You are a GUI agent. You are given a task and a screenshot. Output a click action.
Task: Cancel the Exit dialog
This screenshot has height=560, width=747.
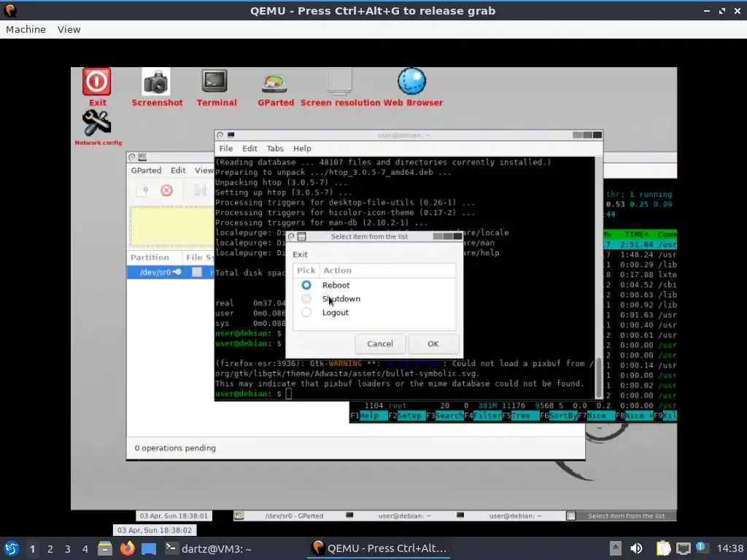(379, 344)
